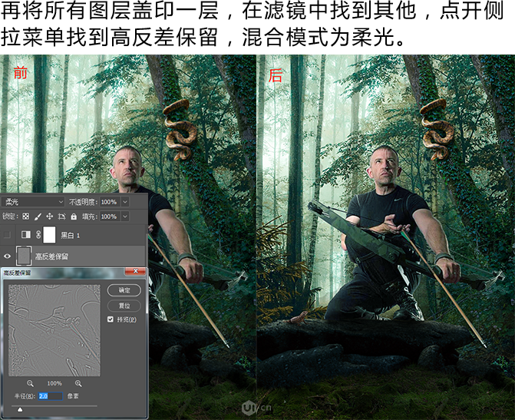Open the 柔光 blend mode dropdown

[x=33, y=202]
